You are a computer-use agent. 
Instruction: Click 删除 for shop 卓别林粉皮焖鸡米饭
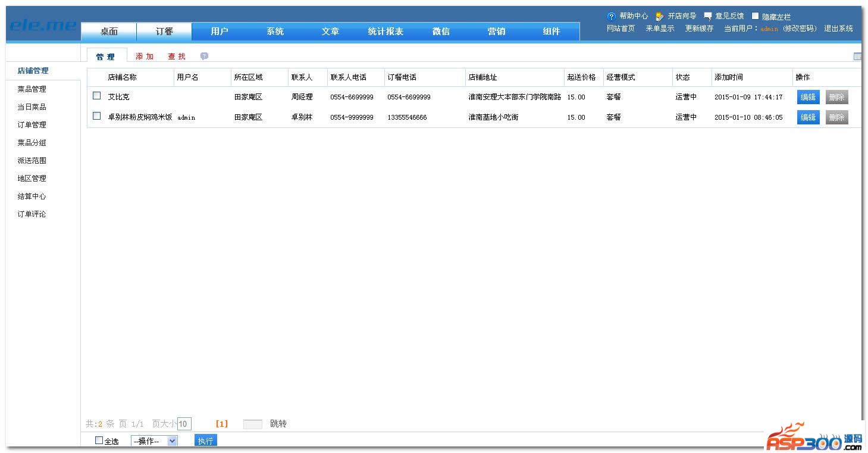836,117
